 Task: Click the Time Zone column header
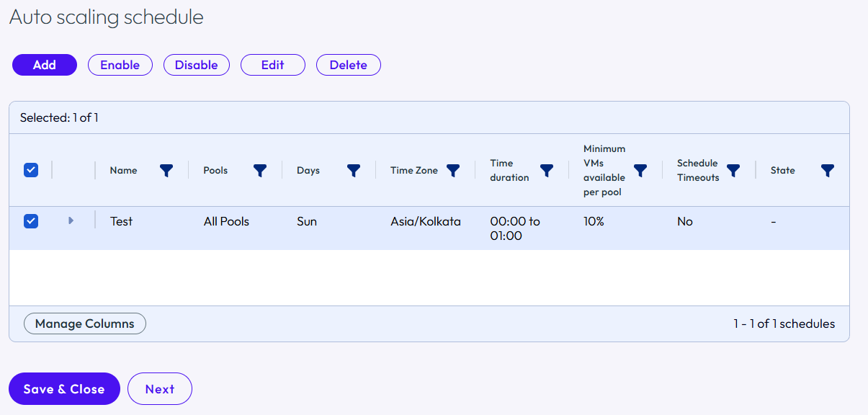(x=414, y=171)
